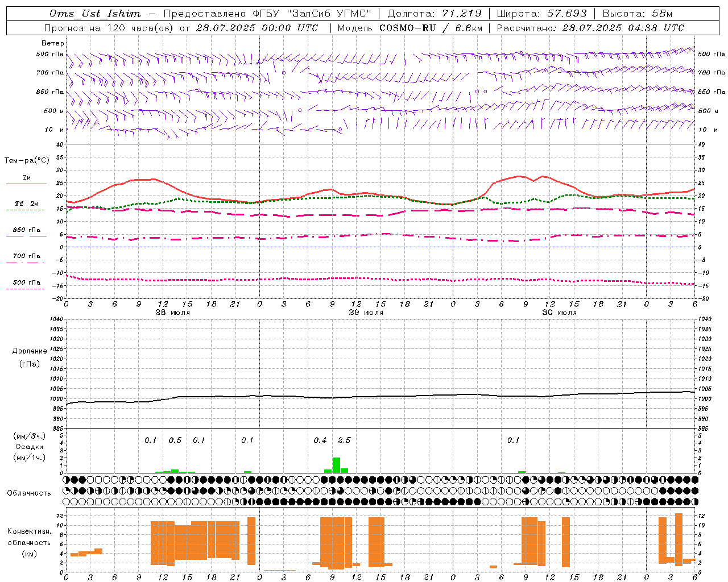Select the model label COSMO-RU / 6.6км
The height and width of the screenshot is (582, 728).
click(431, 28)
